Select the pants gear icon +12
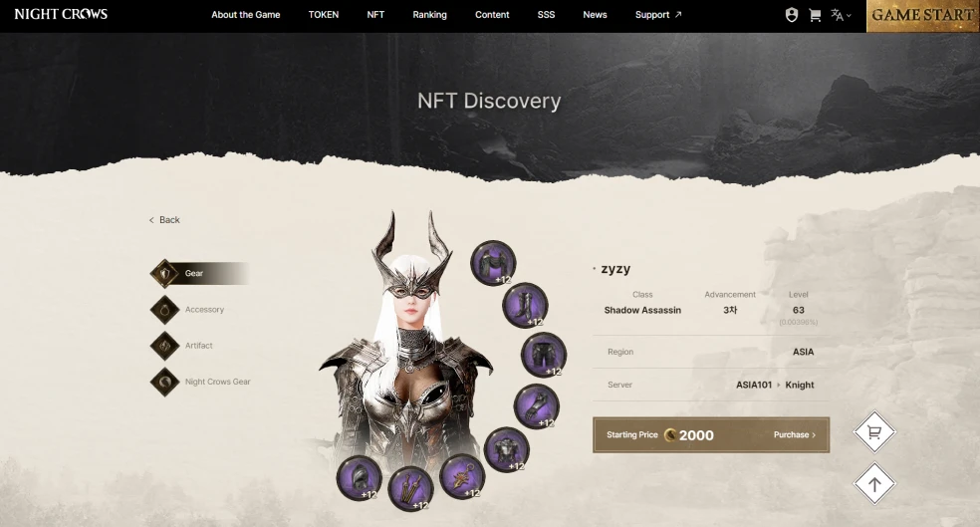The image size is (980, 527). click(x=544, y=355)
